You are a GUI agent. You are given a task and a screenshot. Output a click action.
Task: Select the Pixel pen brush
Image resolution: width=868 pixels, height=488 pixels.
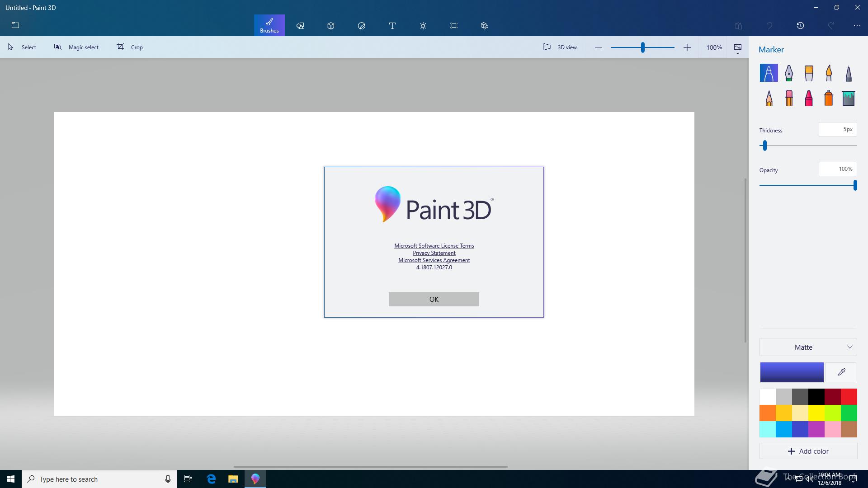click(849, 73)
